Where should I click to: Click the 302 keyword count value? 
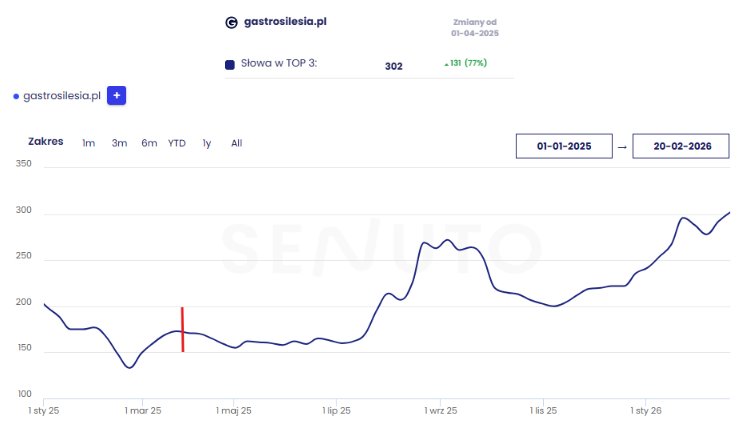tap(394, 66)
